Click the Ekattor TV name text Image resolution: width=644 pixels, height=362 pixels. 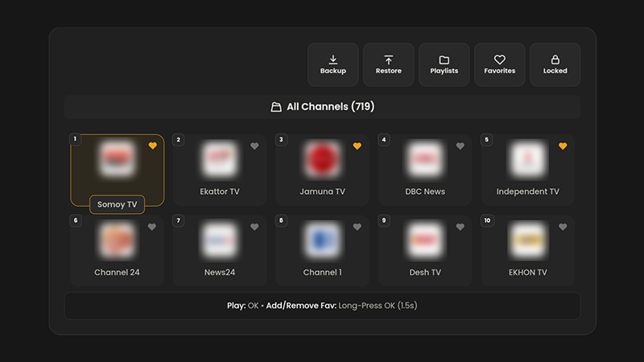[220, 191]
